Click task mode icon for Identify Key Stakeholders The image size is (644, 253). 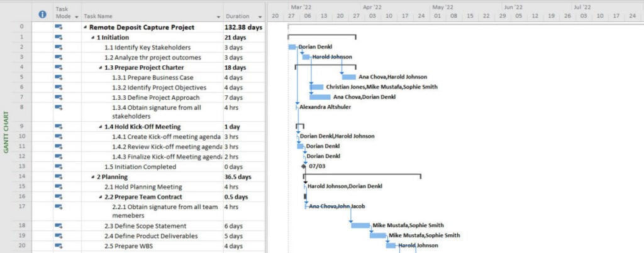tap(58, 48)
